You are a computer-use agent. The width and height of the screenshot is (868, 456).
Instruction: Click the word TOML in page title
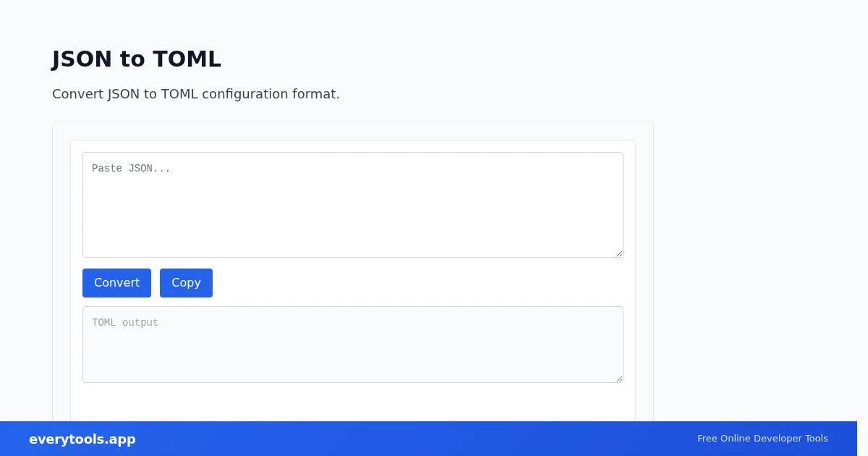(x=187, y=59)
